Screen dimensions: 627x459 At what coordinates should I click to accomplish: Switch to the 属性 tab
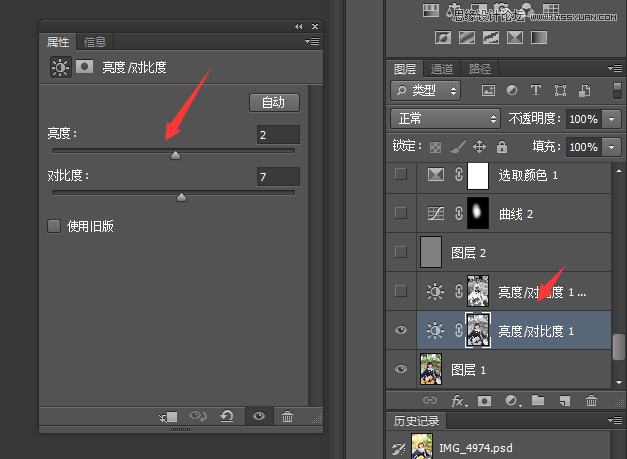coord(58,42)
